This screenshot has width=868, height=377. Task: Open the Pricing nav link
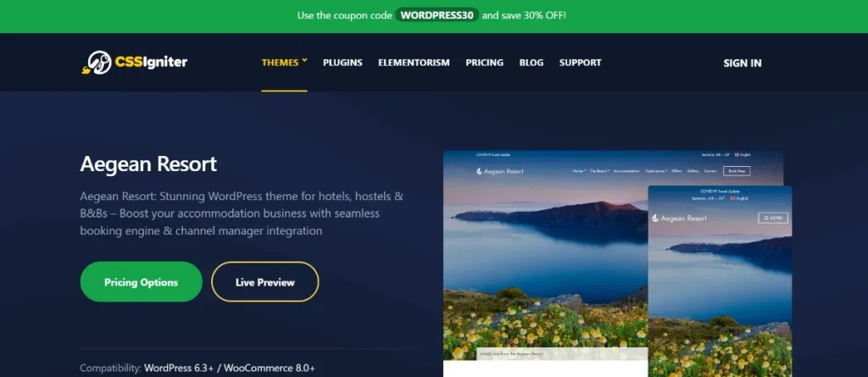tap(484, 63)
